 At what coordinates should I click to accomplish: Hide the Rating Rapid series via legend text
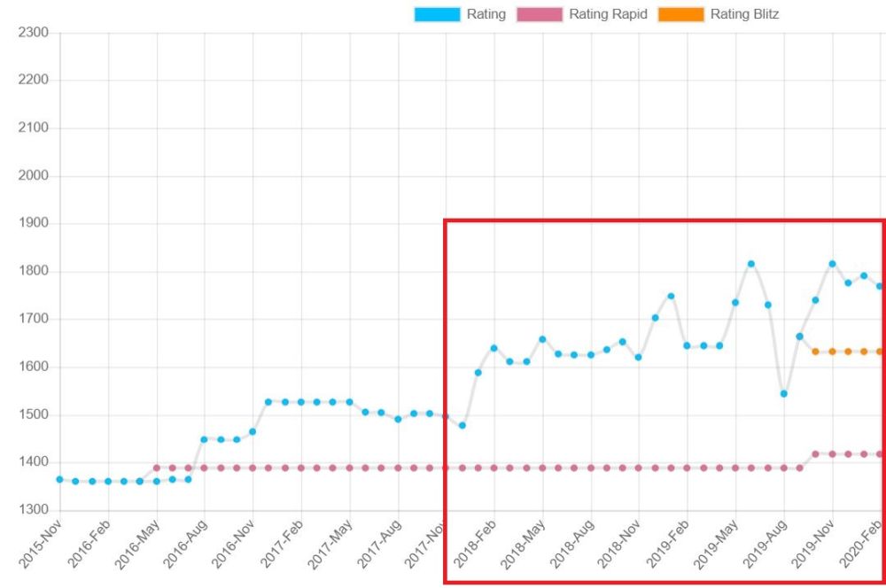609,14
